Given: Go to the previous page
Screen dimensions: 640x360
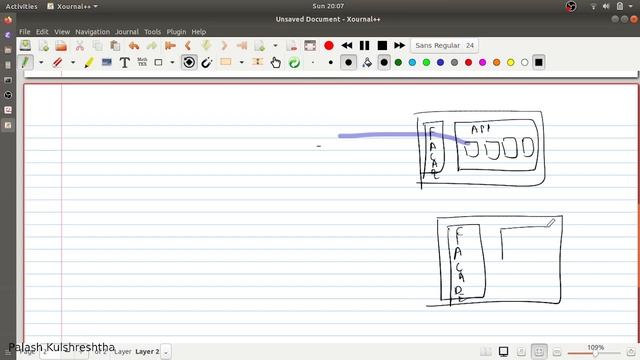Looking at the screenshot, I should click(188, 45).
